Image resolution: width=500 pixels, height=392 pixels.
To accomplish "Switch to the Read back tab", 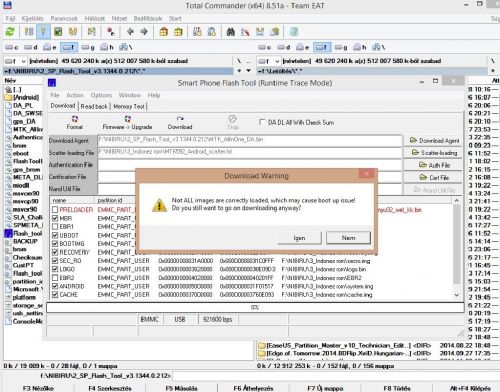I will 94,106.
